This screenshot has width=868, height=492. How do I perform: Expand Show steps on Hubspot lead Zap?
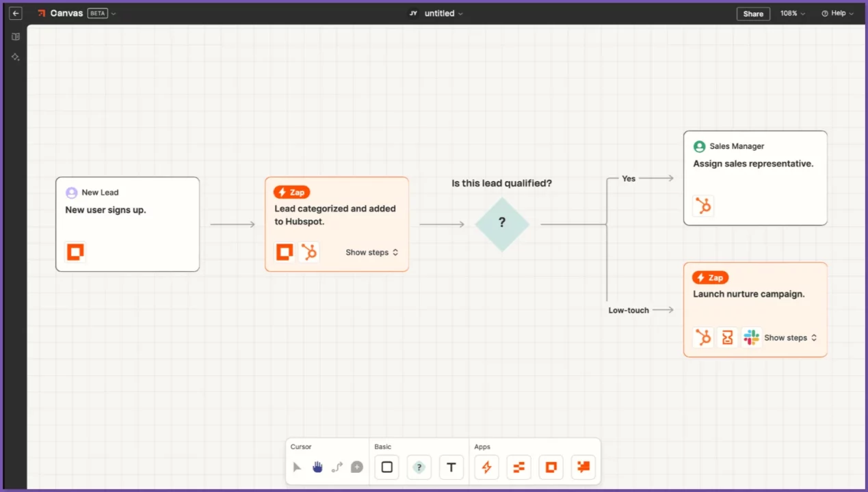coord(371,253)
